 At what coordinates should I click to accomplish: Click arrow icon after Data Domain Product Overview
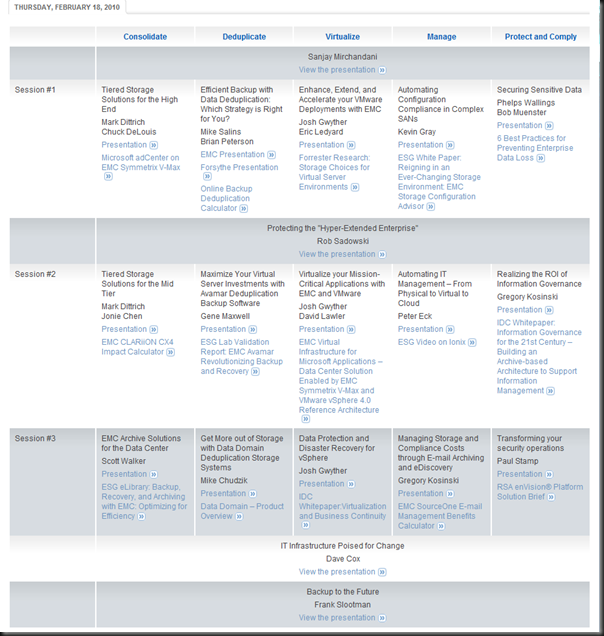point(239,516)
